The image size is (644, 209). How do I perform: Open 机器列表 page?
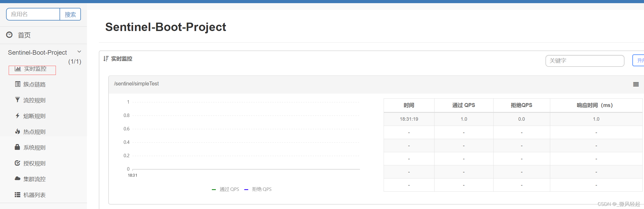tap(34, 195)
